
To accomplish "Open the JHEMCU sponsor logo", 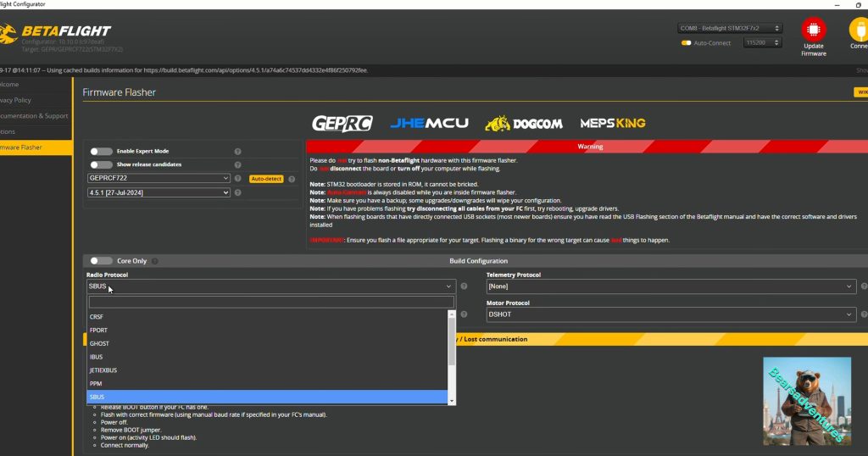I will point(429,123).
